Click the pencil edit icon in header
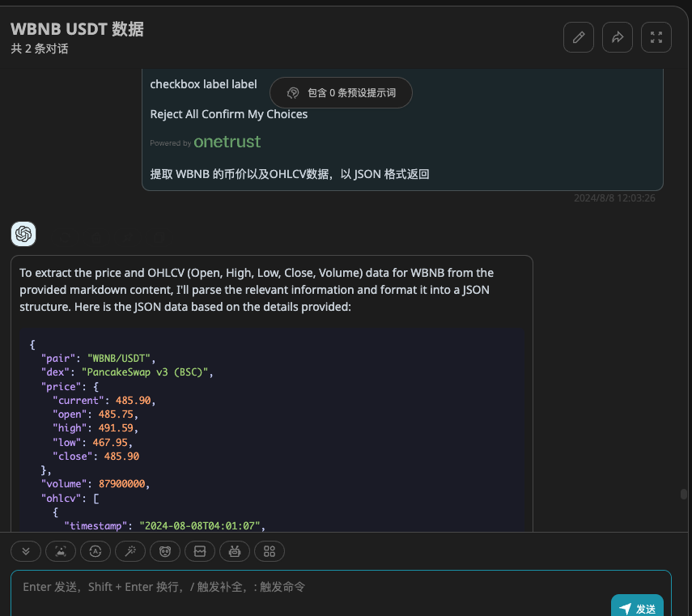692x616 pixels. coord(579,37)
